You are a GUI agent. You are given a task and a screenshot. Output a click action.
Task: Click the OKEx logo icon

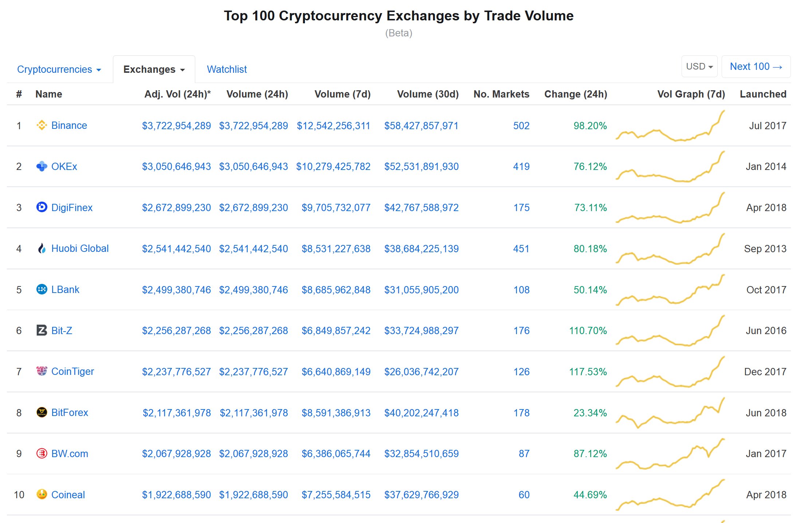coord(42,166)
